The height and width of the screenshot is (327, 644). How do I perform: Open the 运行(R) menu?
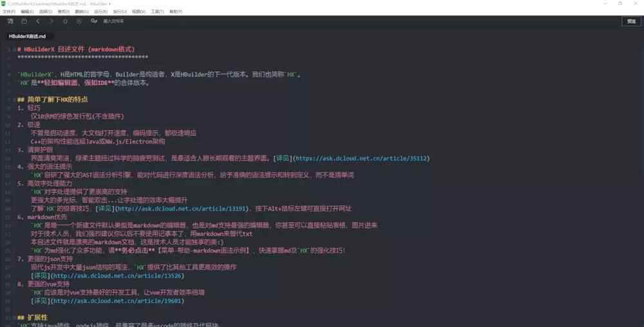(100, 12)
